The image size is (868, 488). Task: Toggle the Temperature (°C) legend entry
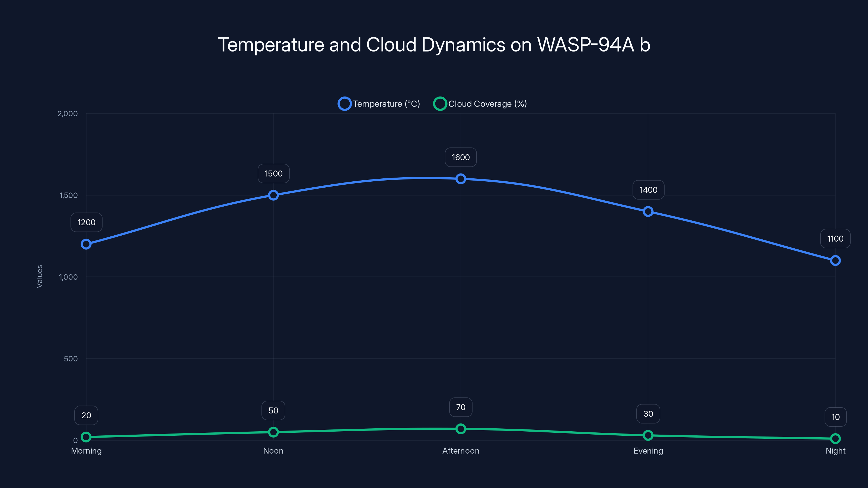pos(379,104)
